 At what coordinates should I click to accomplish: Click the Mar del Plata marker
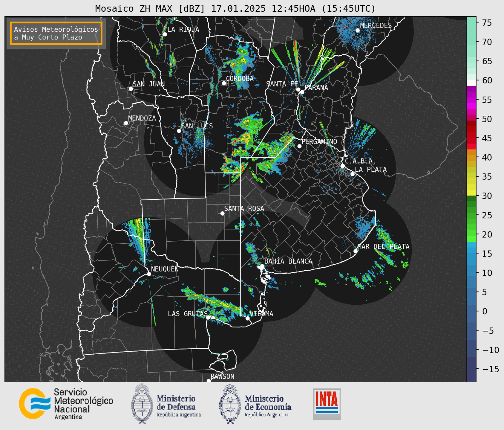pyautogui.click(x=356, y=251)
